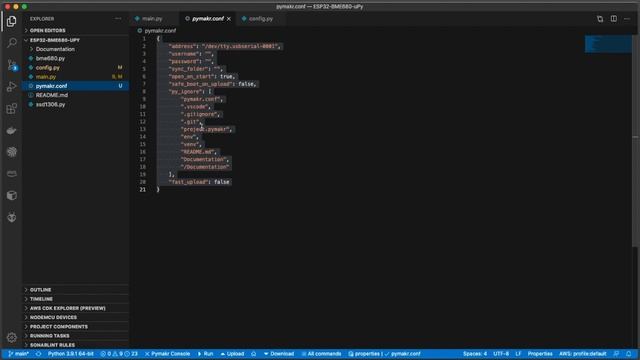Select pymakr.conf in the Explorer tree
Image resolution: width=640 pixels, height=360 pixels.
[x=75, y=86]
